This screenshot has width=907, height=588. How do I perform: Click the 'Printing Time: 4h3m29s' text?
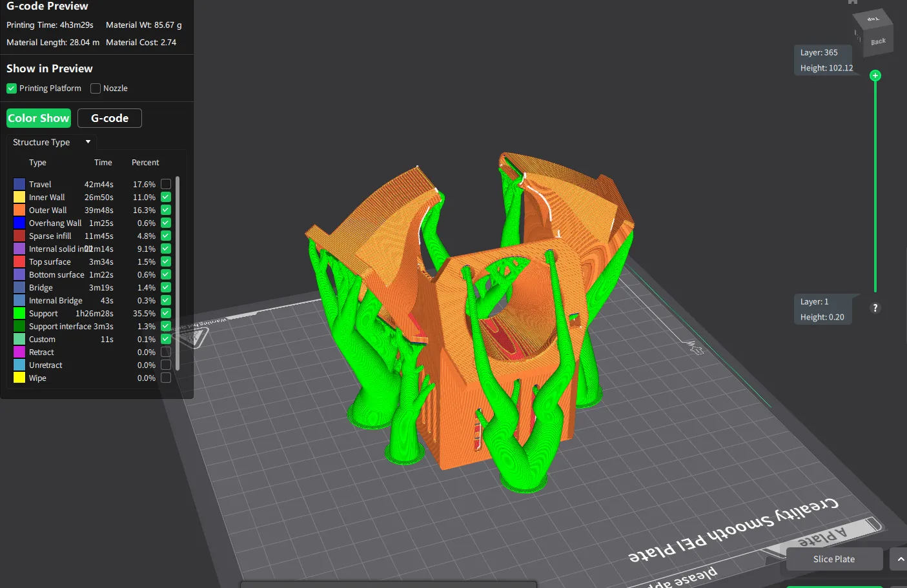click(50, 25)
